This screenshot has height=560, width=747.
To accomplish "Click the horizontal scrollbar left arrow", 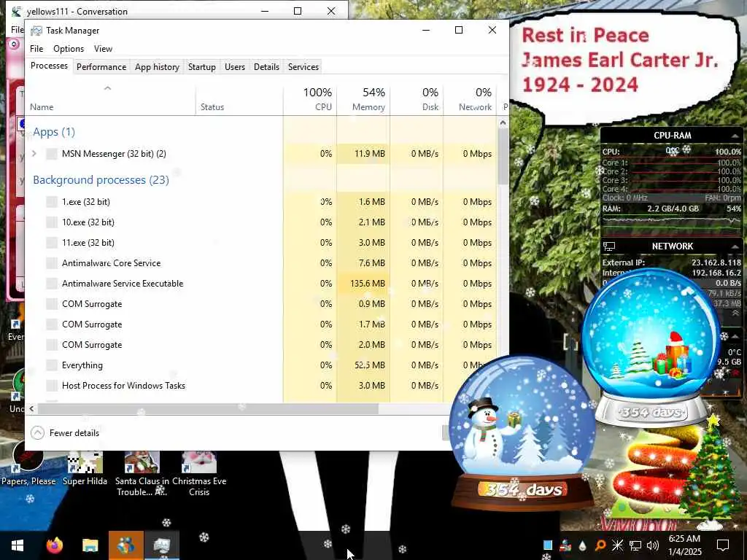I will [x=31, y=408].
